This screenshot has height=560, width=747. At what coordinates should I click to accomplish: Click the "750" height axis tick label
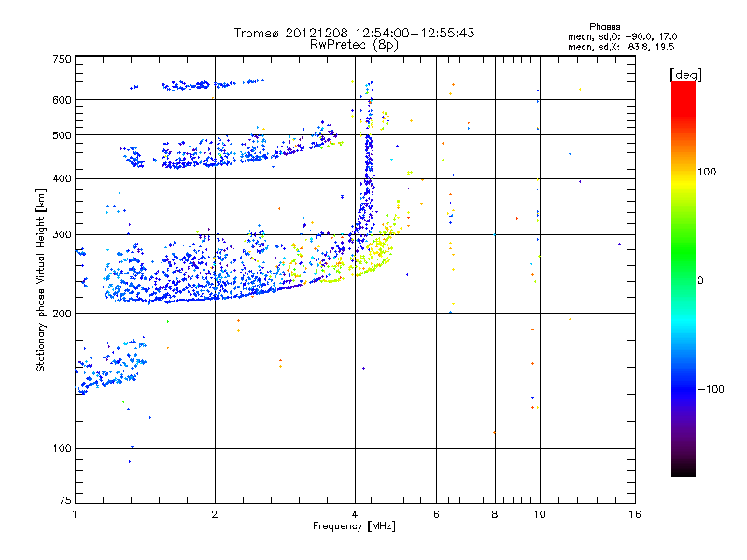tap(62, 59)
